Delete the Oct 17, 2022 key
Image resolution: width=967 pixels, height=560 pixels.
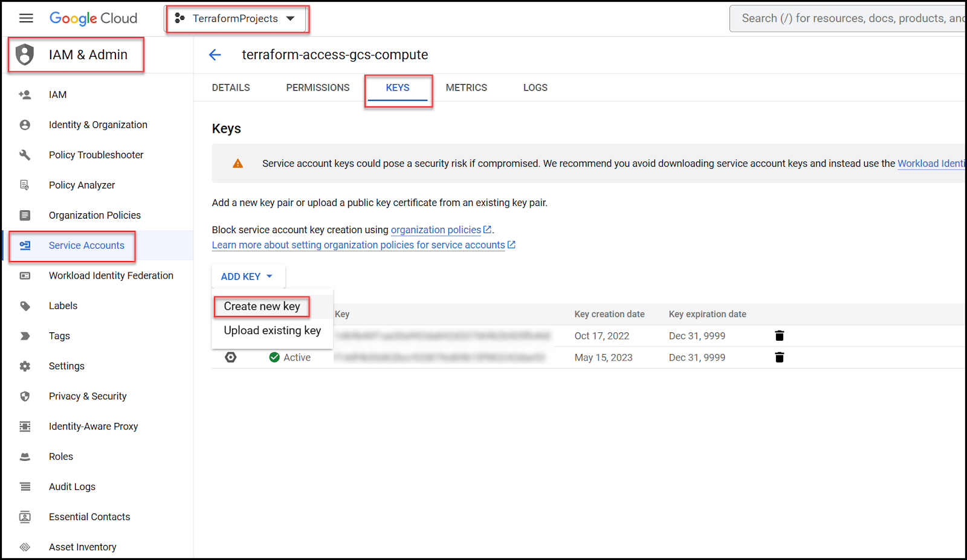[x=779, y=335]
